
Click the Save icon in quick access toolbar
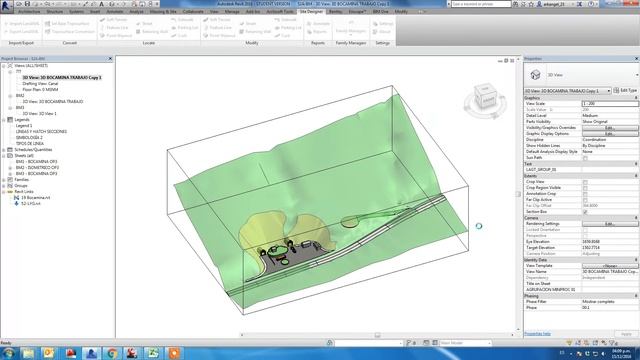(x=27, y=4)
